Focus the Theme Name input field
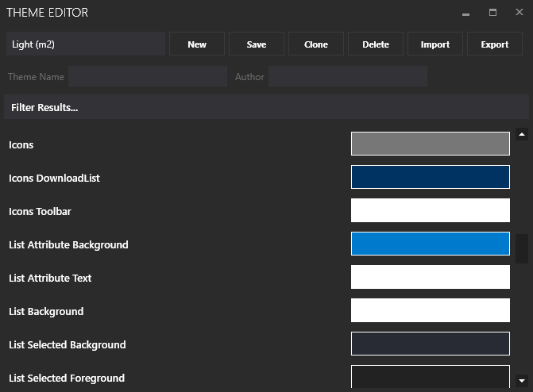The height and width of the screenshot is (392, 533). (148, 76)
